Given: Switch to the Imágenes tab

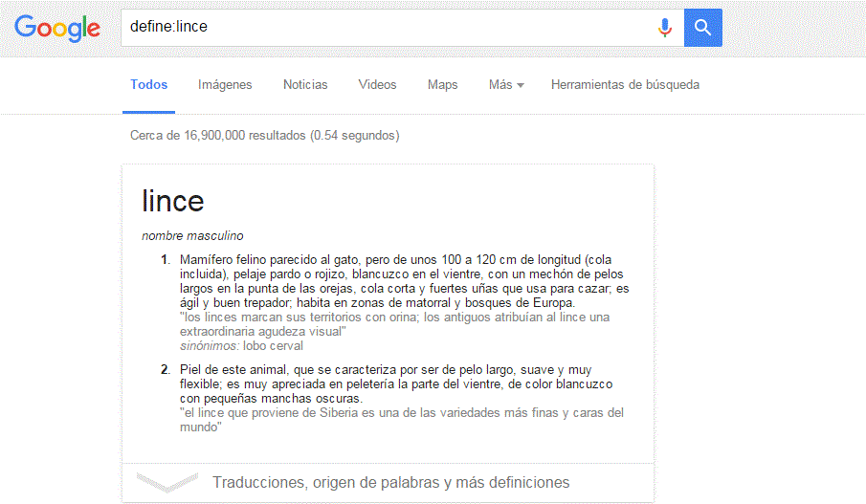Looking at the screenshot, I should click(x=225, y=84).
